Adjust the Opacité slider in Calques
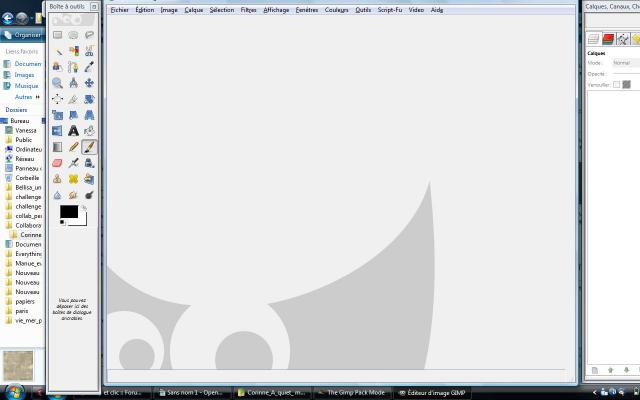Viewport: 640px width, 400px height. pos(626,74)
